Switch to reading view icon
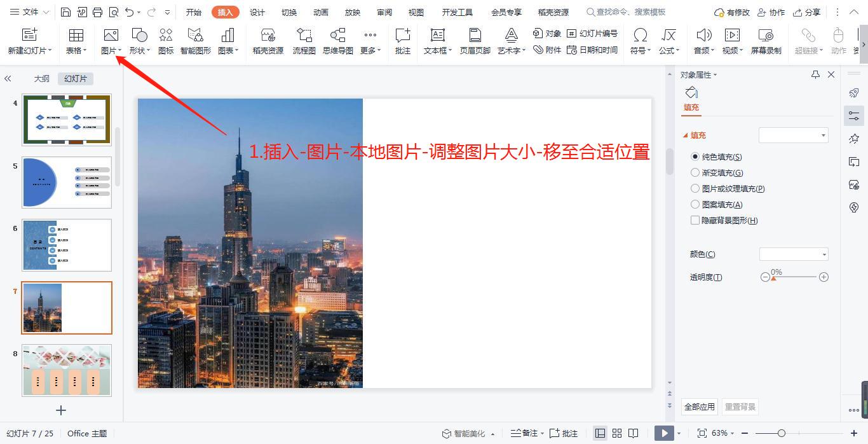This screenshot has width=868, height=444. (x=633, y=433)
